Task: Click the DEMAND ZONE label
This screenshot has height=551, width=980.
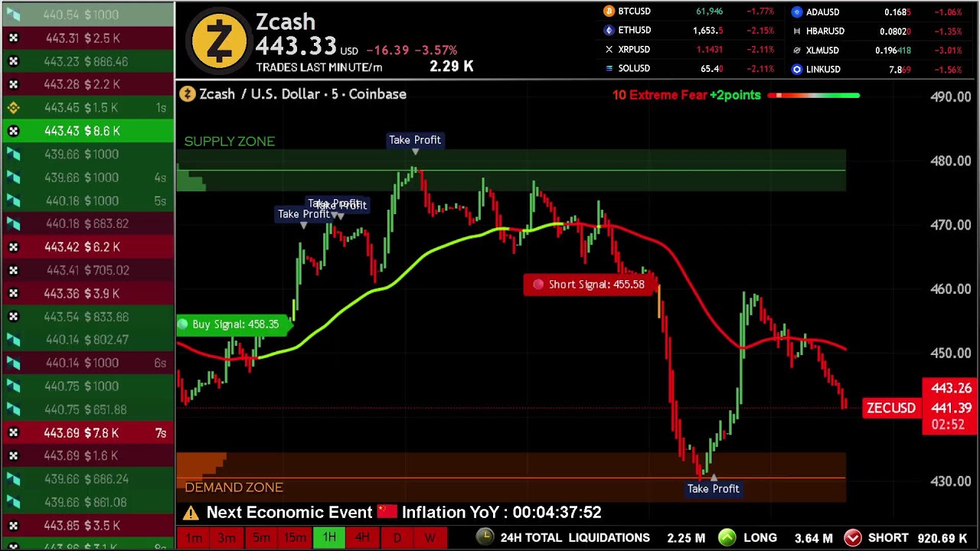Action: (234, 487)
